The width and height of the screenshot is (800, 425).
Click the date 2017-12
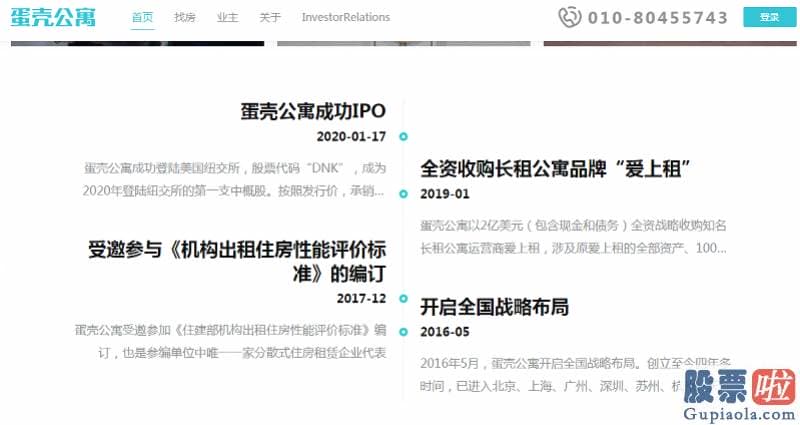361,298
